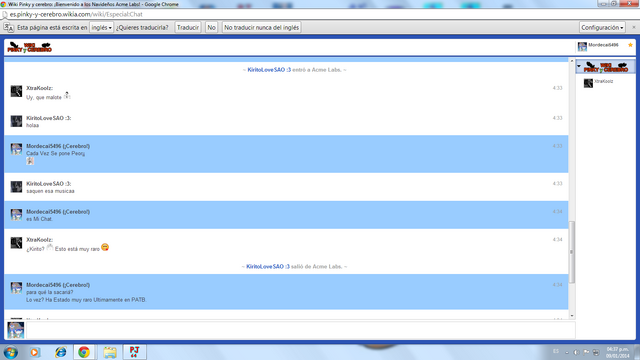Click the No button in the translation bar

[211, 27]
